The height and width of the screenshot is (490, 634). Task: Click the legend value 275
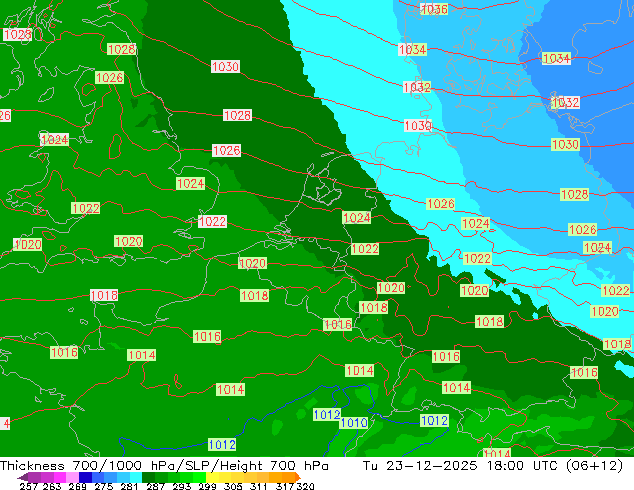tap(104, 486)
